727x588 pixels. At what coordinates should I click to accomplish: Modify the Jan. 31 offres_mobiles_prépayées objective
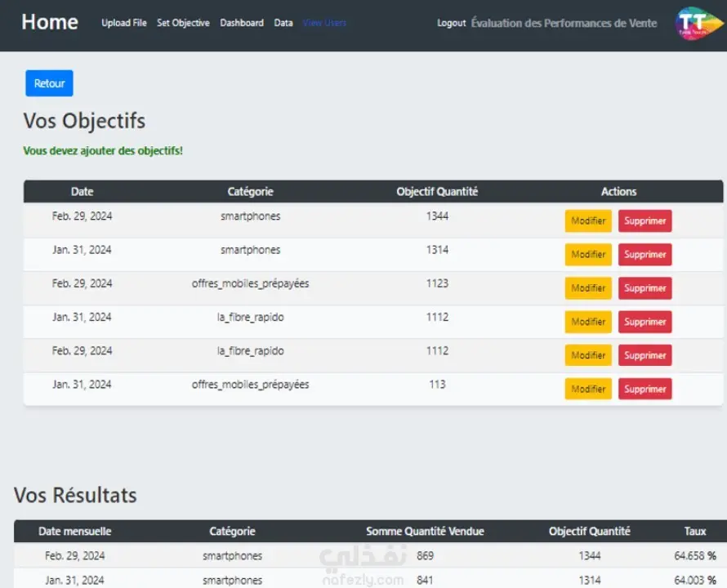[x=588, y=389]
